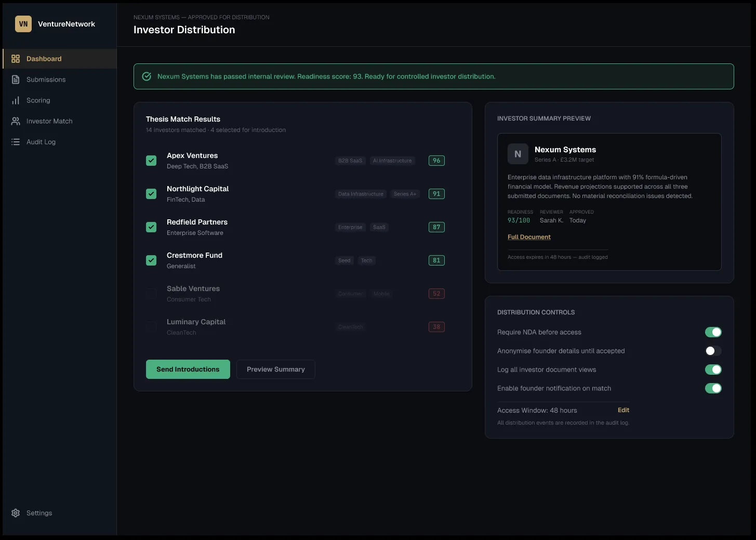Click the Scoring bar chart icon
The width and height of the screenshot is (756, 540).
(16, 100)
